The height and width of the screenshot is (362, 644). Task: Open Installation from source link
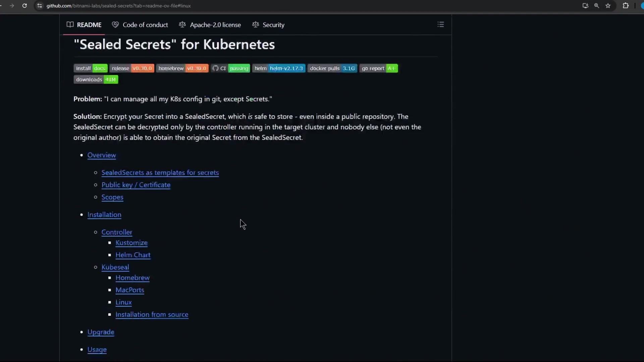coord(152,315)
